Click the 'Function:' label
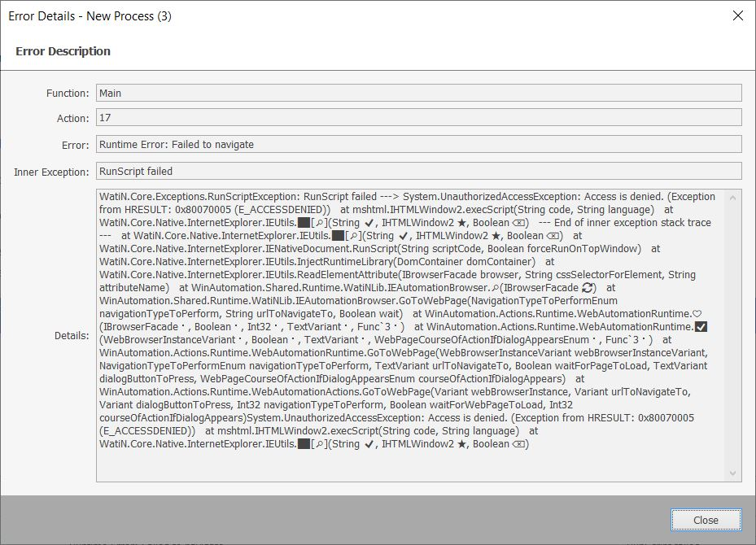The height and width of the screenshot is (545, 756). coord(68,93)
